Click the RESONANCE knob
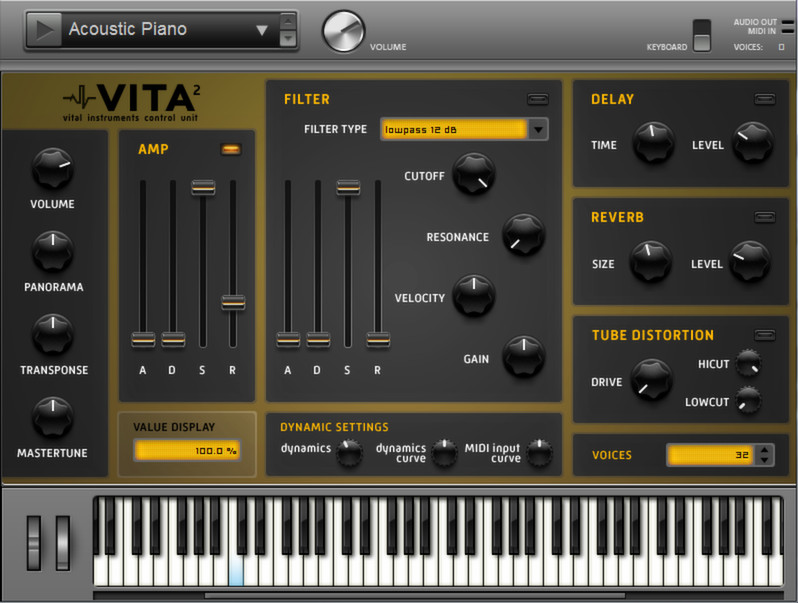This screenshot has height=603, width=798. click(524, 235)
